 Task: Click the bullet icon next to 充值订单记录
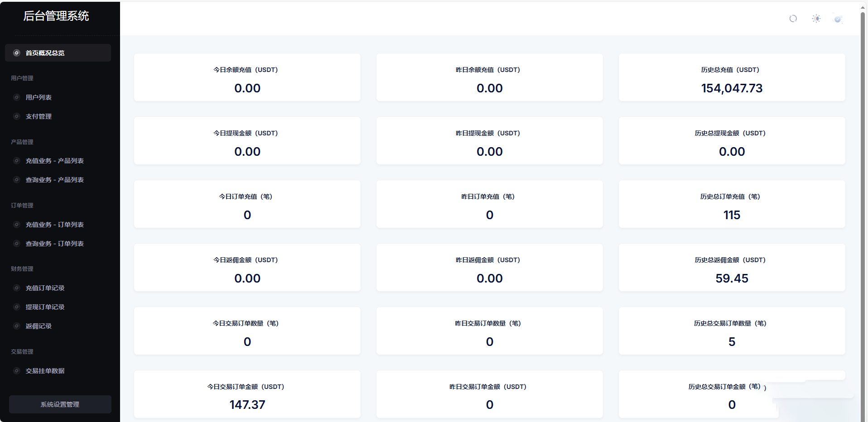pos(17,288)
